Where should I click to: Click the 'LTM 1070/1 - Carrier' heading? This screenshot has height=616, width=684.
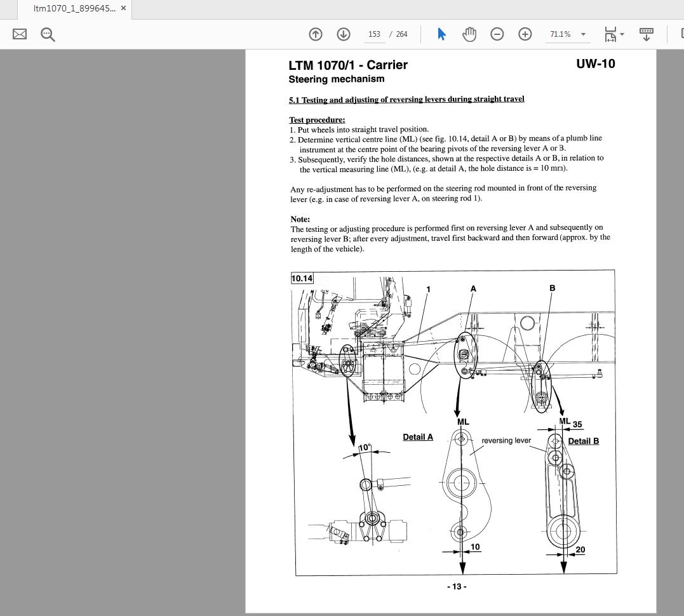tap(347, 65)
